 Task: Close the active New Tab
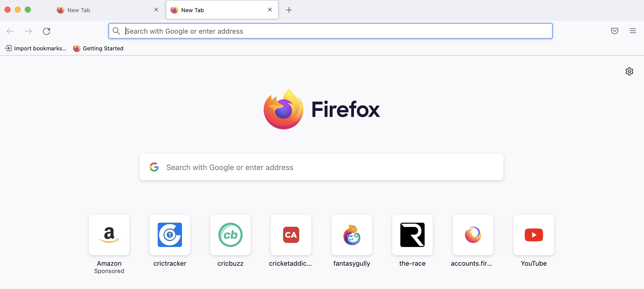point(270,10)
